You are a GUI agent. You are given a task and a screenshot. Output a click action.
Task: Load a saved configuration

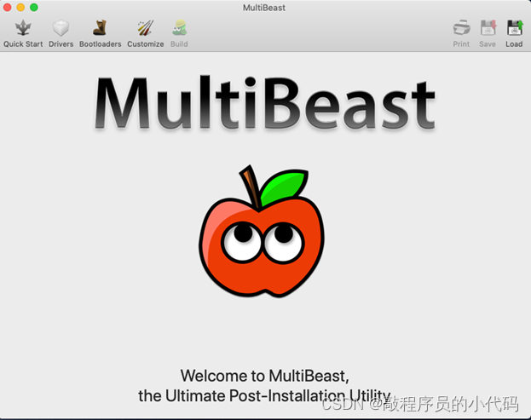[x=514, y=33]
